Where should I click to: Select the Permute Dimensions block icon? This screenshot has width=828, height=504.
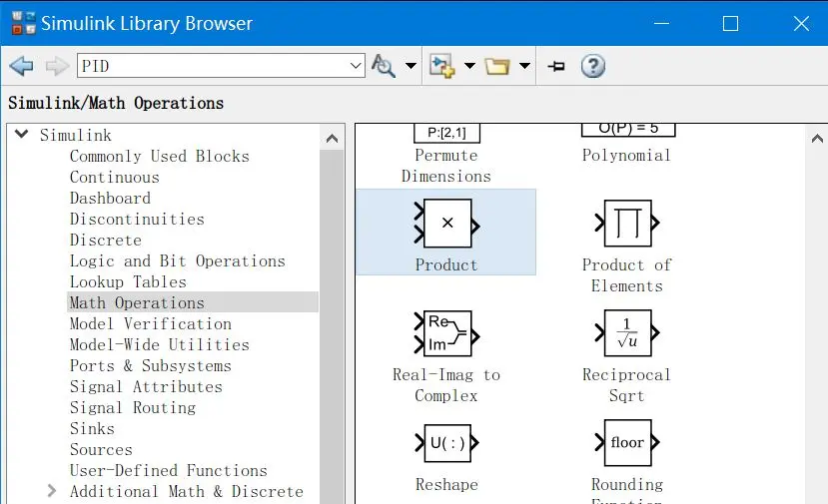tap(446, 133)
